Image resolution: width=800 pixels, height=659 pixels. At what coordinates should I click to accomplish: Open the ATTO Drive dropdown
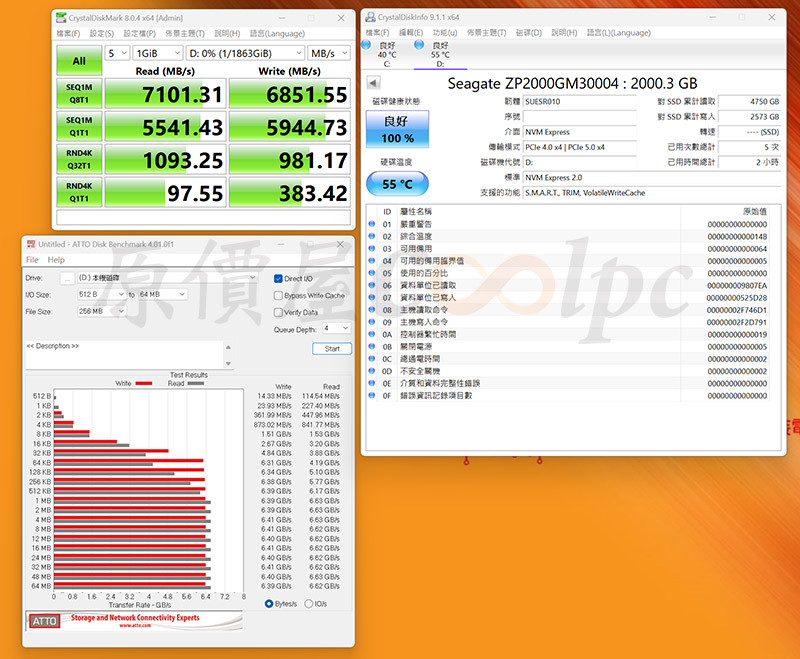[167, 278]
